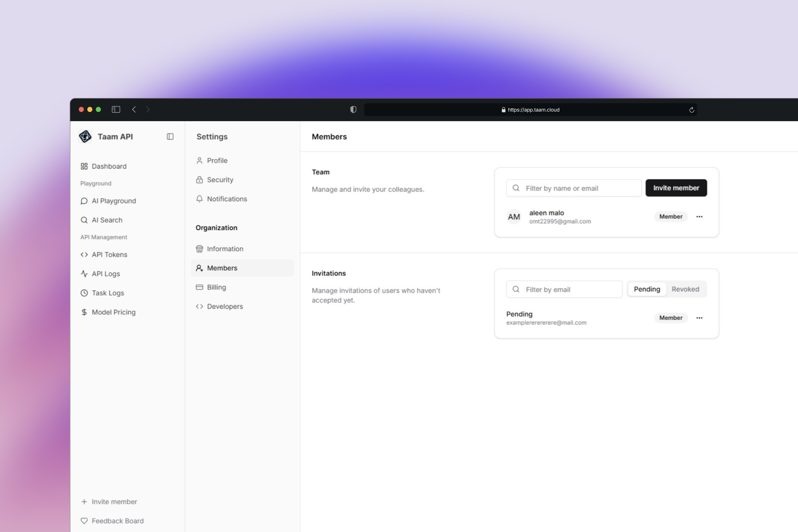This screenshot has height=532, width=798.
Task: Click the privacy shield icon
Action: coord(353,110)
